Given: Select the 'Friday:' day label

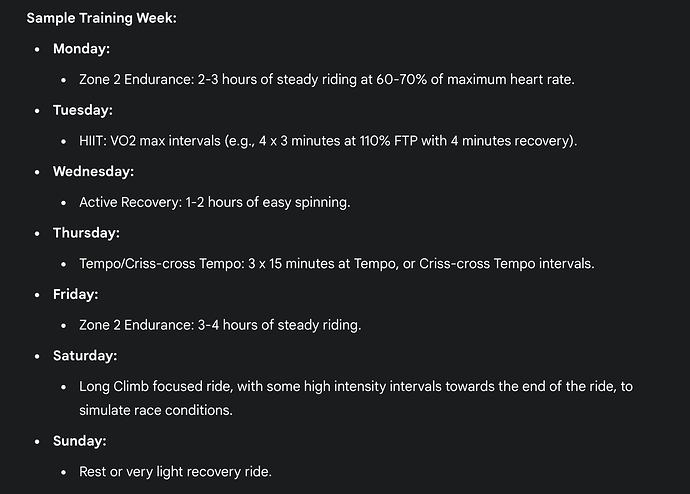Looking at the screenshot, I should (76, 294).
